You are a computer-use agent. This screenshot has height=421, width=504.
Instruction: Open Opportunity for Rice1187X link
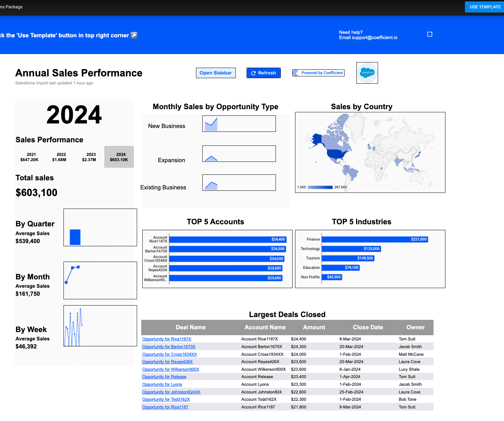167,339
